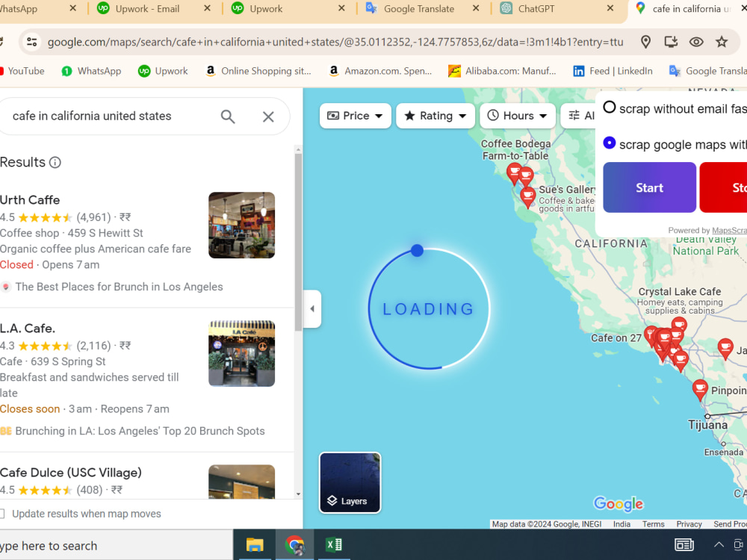The height and width of the screenshot is (560, 747).
Task: Switch to the Upwork - Email tab
Action: click(147, 8)
